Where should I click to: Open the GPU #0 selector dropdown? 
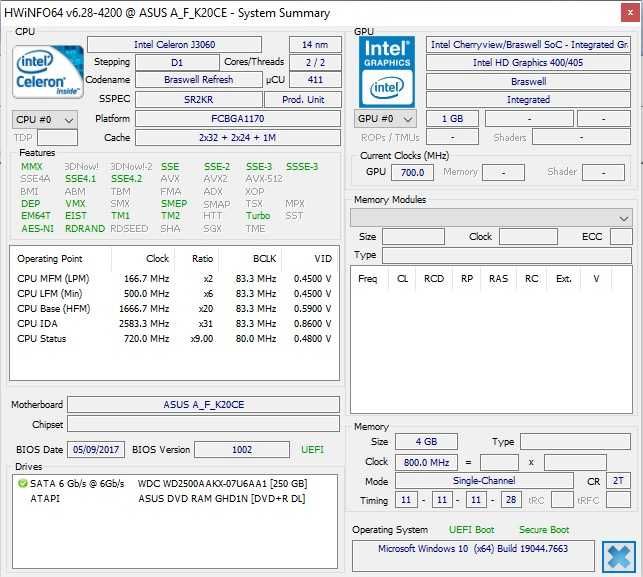pos(385,119)
